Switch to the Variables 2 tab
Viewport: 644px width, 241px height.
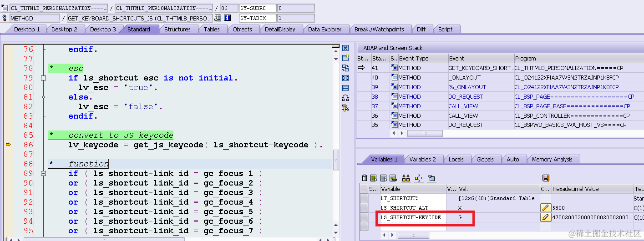422,159
